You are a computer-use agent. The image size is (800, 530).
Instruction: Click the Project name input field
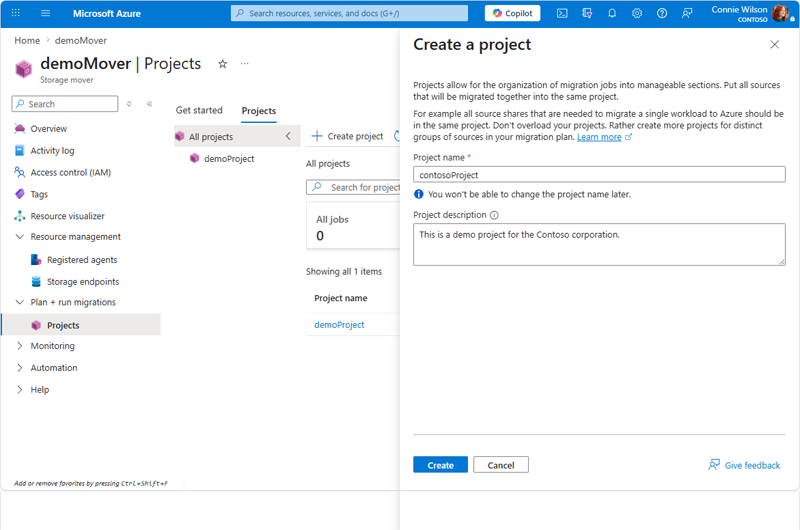pyautogui.click(x=599, y=174)
